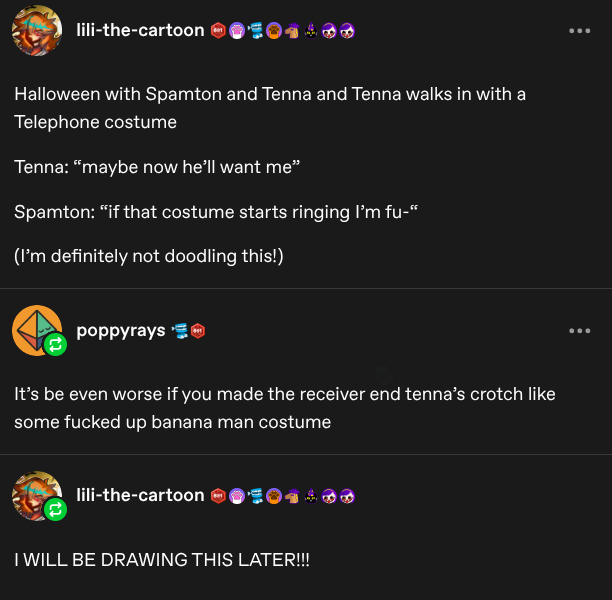Click the blue scroll badge beside poppyrays
This screenshot has width=612, height=600.
(180, 331)
